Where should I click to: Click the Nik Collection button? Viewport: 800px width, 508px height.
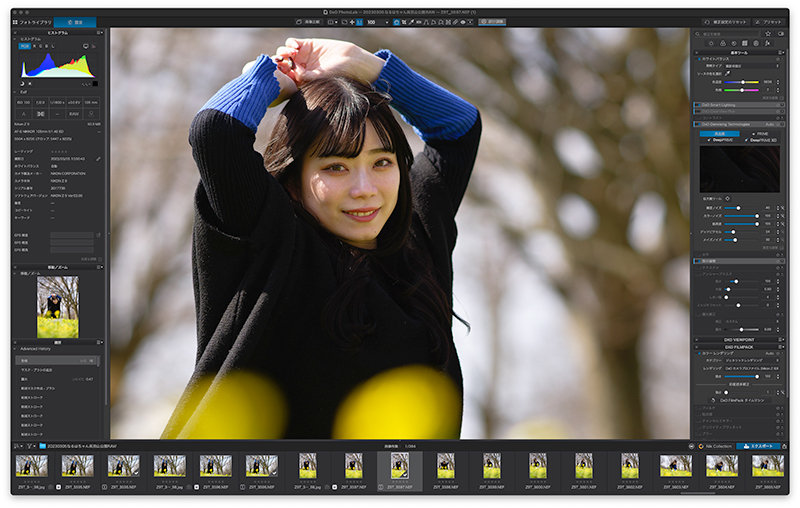[x=715, y=446]
